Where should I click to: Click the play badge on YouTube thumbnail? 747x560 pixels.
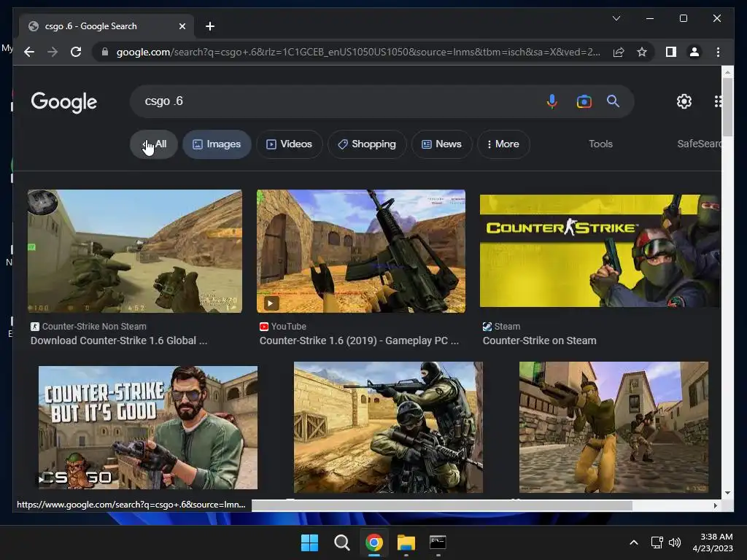pyautogui.click(x=271, y=303)
